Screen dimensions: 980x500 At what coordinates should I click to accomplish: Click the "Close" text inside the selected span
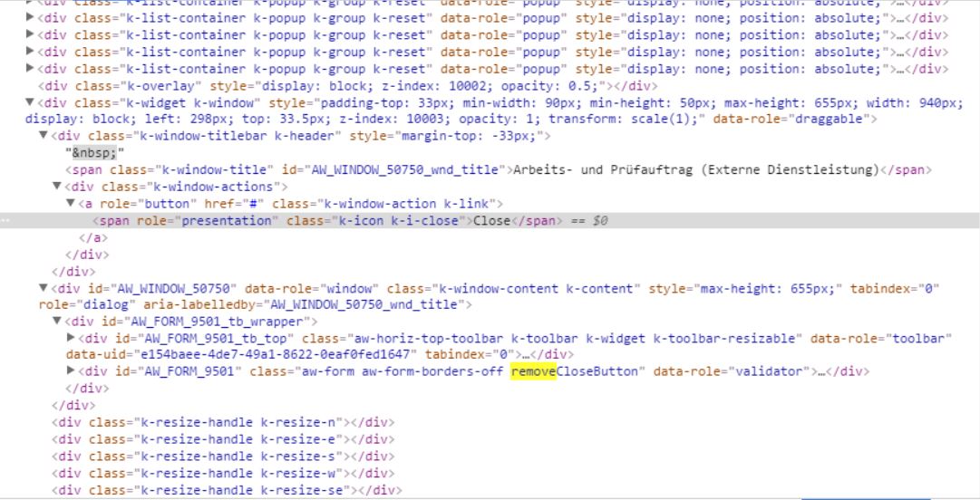click(x=492, y=220)
